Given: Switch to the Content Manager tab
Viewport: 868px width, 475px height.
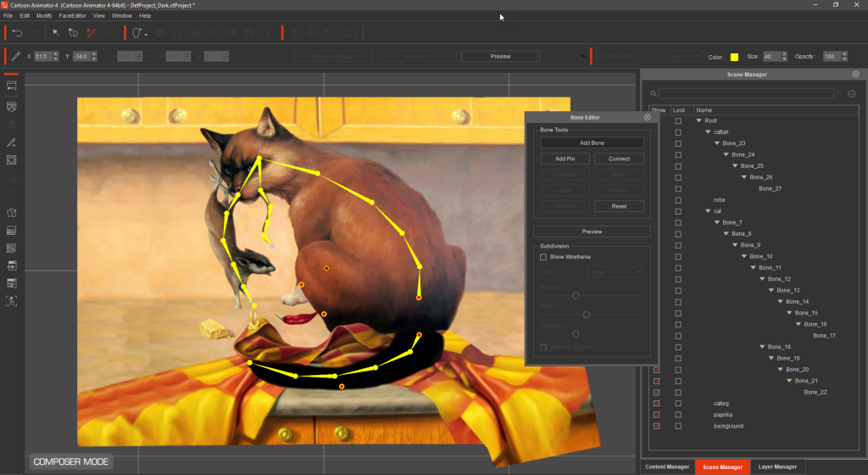Looking at the screenshot, I should [x=667, y=467].
